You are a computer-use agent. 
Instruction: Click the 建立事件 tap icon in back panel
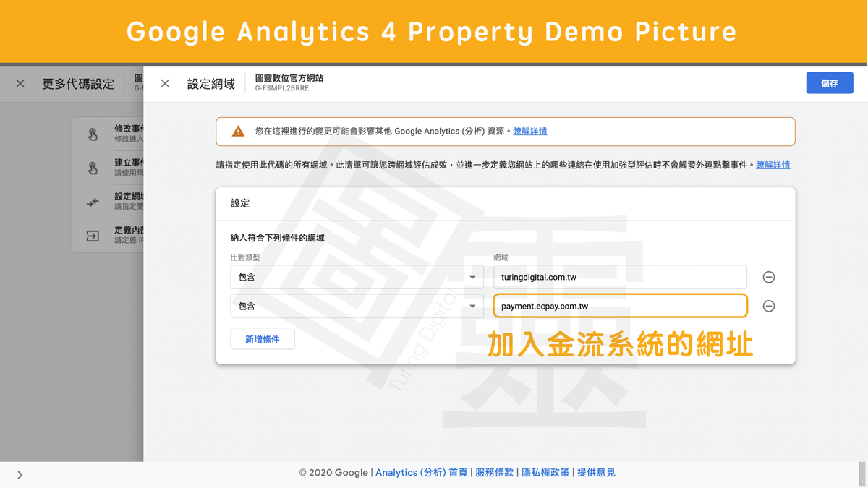coord(93,168)
